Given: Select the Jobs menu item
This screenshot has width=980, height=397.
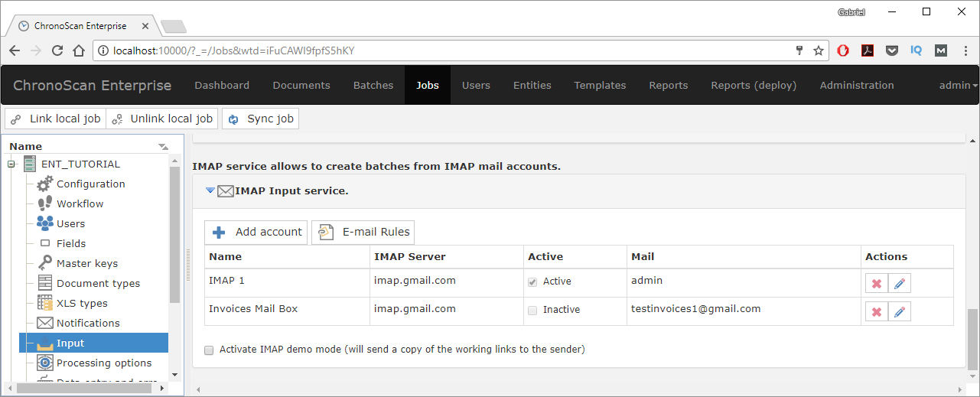Looking at the screenshot, I should [x=428, y=85].
